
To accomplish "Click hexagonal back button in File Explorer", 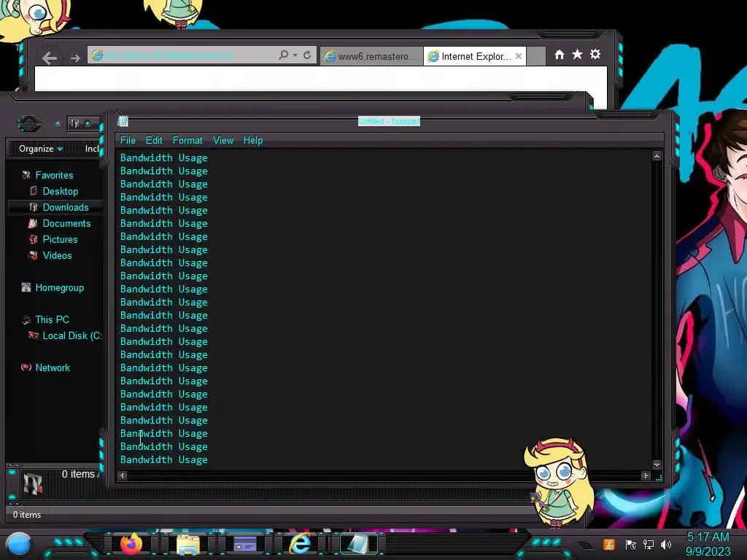I will pos(29,124).
